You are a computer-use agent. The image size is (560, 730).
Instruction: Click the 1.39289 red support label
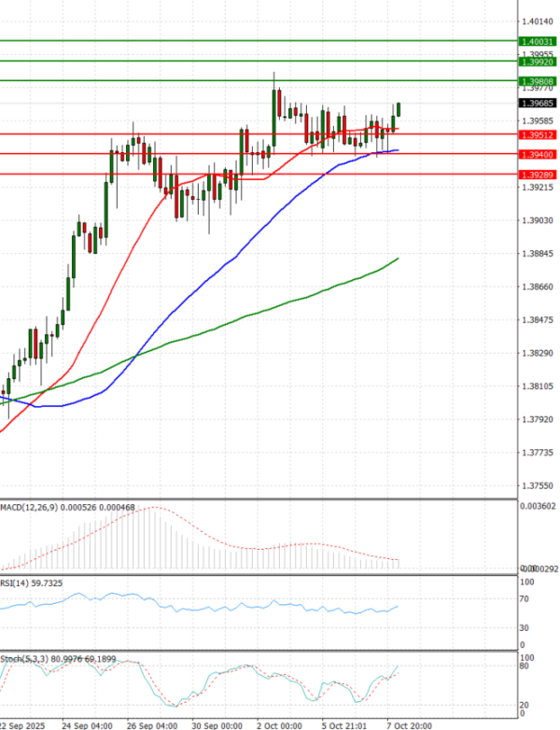tap(538, 175)
